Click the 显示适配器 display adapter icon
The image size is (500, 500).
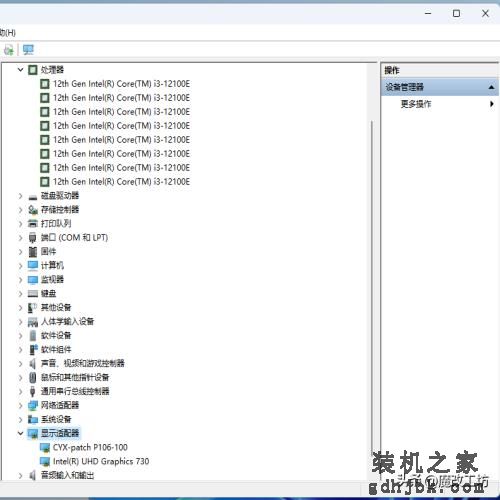[x=33, y=434]
